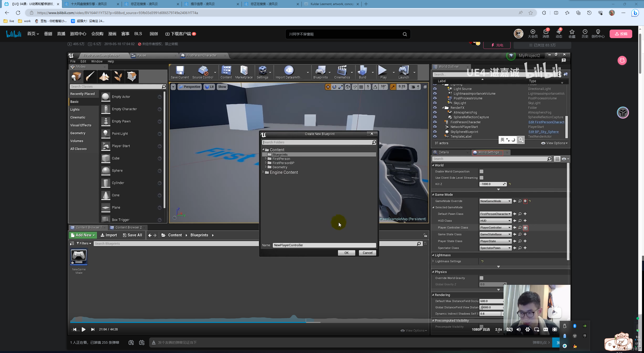Open HUD Class dropdown

[x=495, y=221]
